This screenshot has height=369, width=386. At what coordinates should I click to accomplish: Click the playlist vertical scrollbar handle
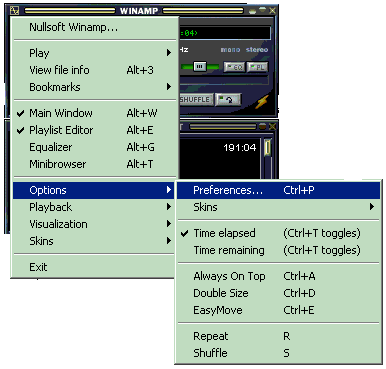point(267,148)
